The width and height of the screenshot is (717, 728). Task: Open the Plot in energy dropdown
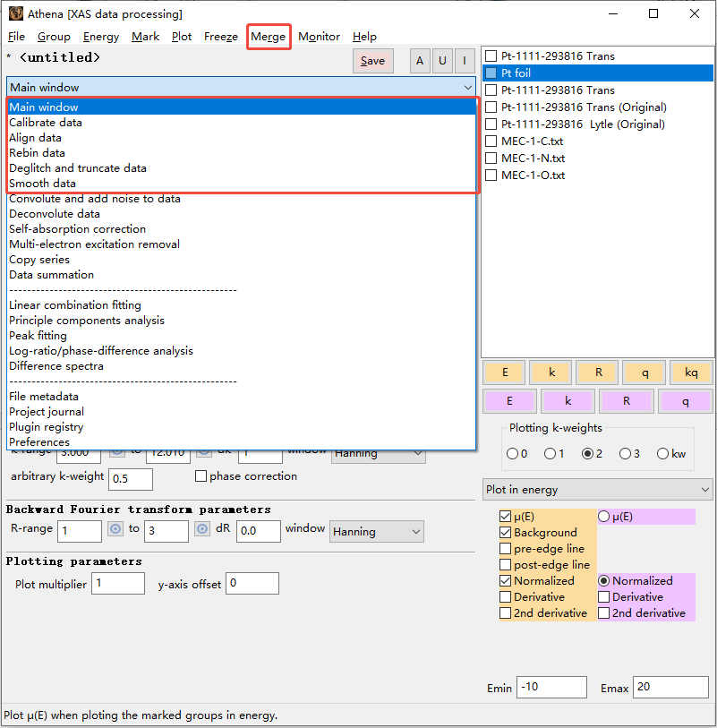(x=597, y=490)
